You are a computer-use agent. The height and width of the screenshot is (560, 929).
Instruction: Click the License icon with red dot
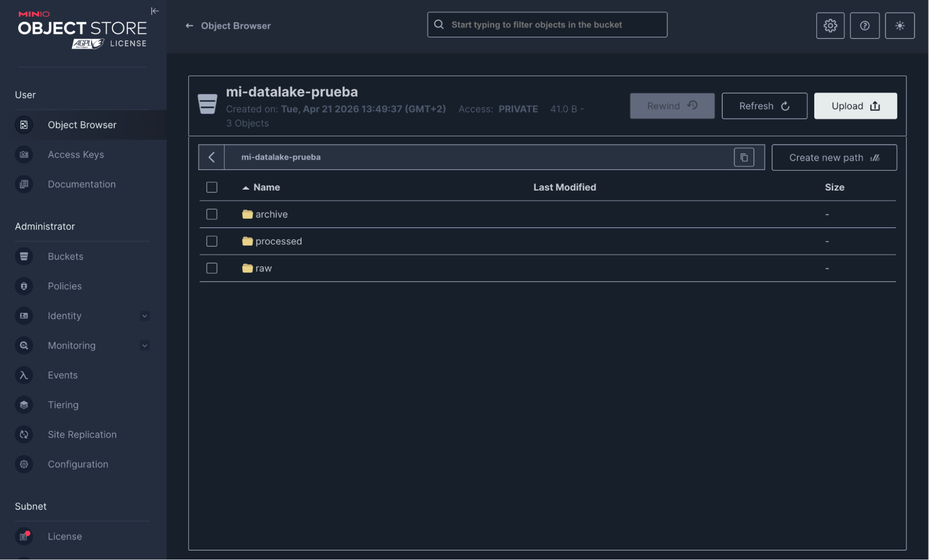tap(24, 536)
